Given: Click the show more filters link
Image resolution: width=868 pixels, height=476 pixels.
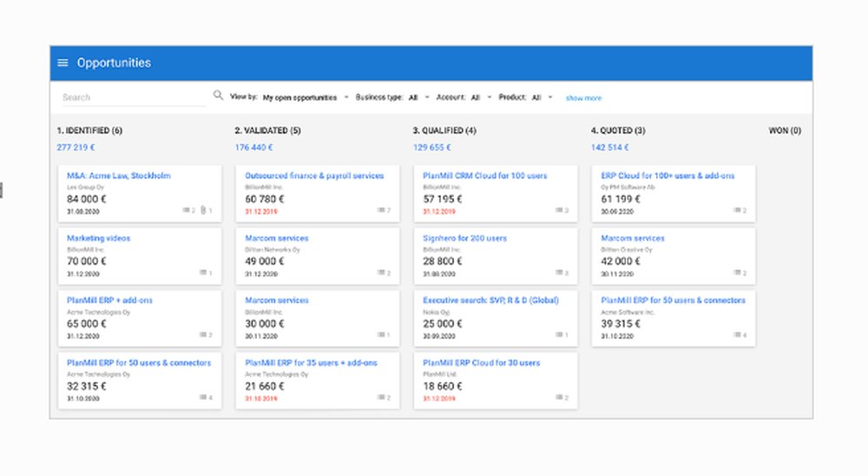Looking at the screenshot, I should pos(583,98).
